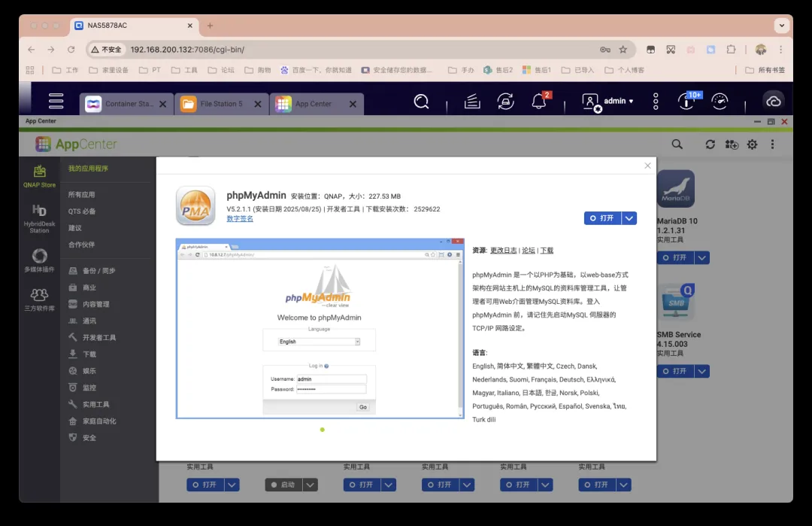Open background tasks icon in top bar
Screen dimensions: 812x526
(x=472, y=101)
